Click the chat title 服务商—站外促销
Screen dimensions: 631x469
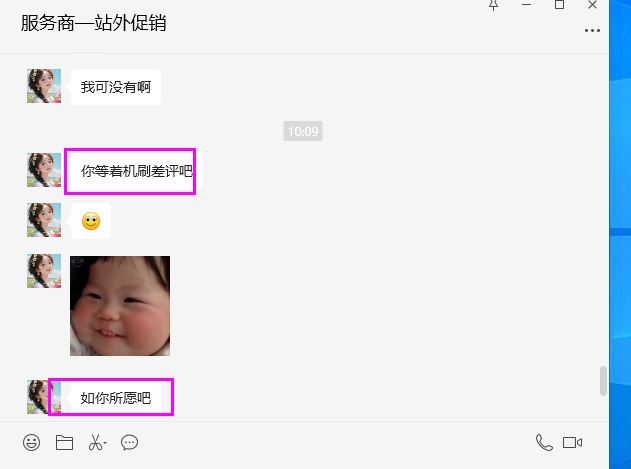pyautogui.click(x=93, y=23)
